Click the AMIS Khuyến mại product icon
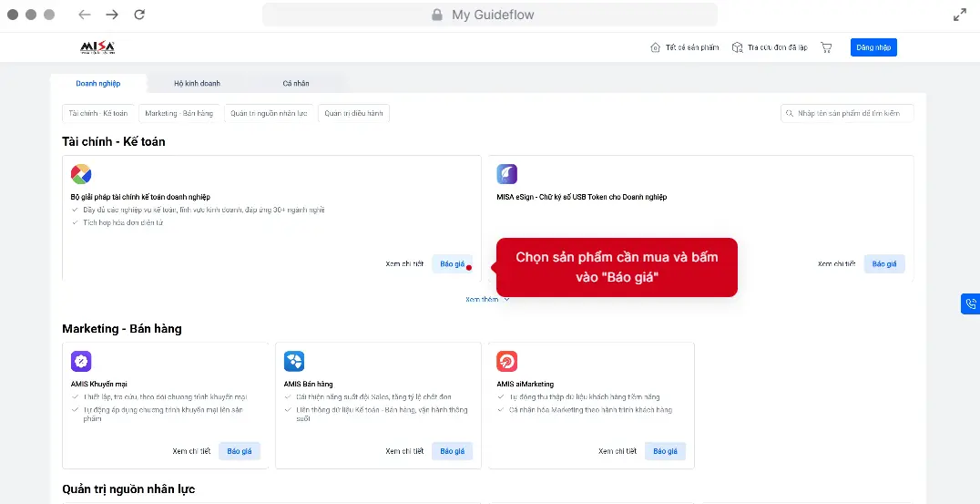Viewport: 980px width, 504px height. pyautogui.click(x=81, y=361)
